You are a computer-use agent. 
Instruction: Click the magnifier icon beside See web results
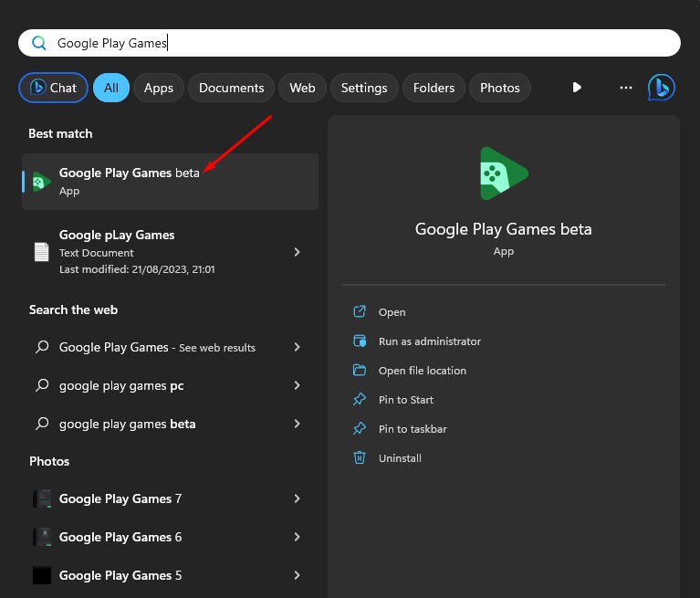click(x=42, y=346)
